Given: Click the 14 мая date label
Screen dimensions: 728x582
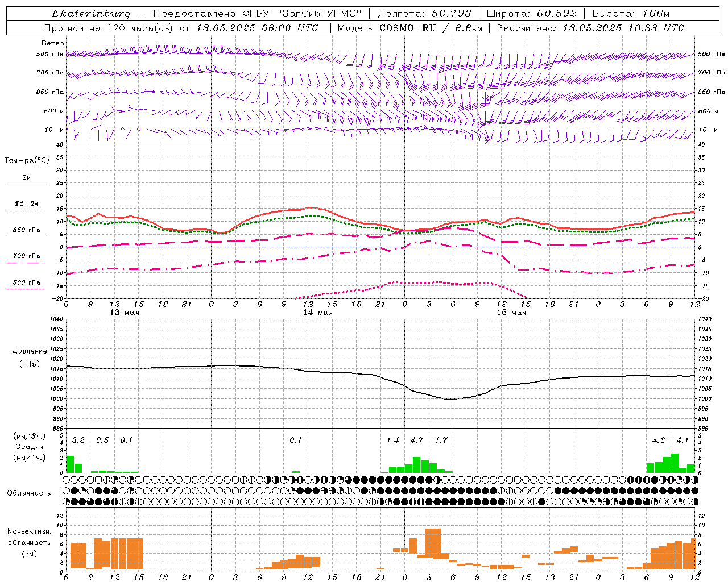Looking at the screenshot, I should [318, 313].
